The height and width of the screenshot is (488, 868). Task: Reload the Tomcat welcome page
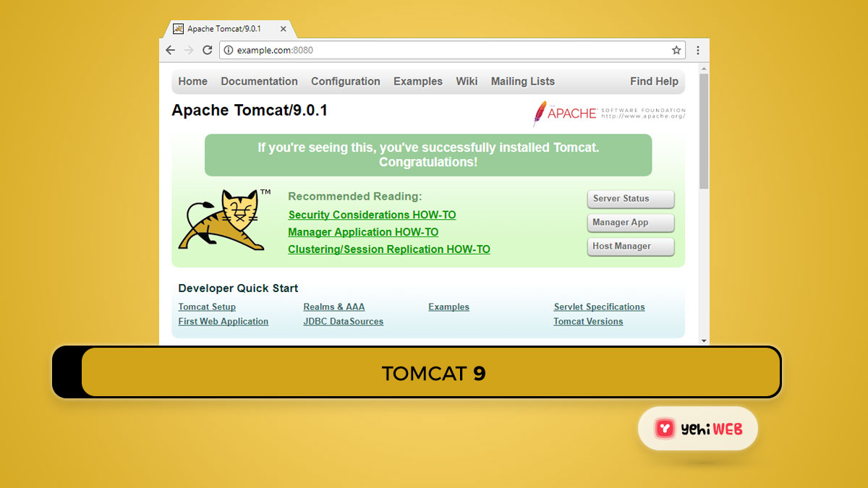click(208, 50)
